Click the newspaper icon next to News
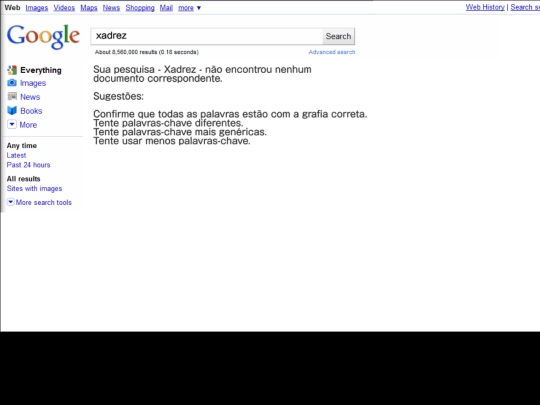 (12, 96)
